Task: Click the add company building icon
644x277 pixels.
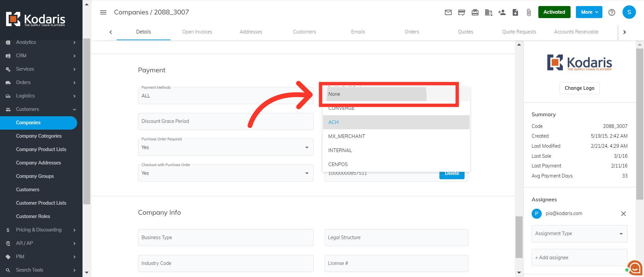Action: pyautogui.click(x=489, y=12)
